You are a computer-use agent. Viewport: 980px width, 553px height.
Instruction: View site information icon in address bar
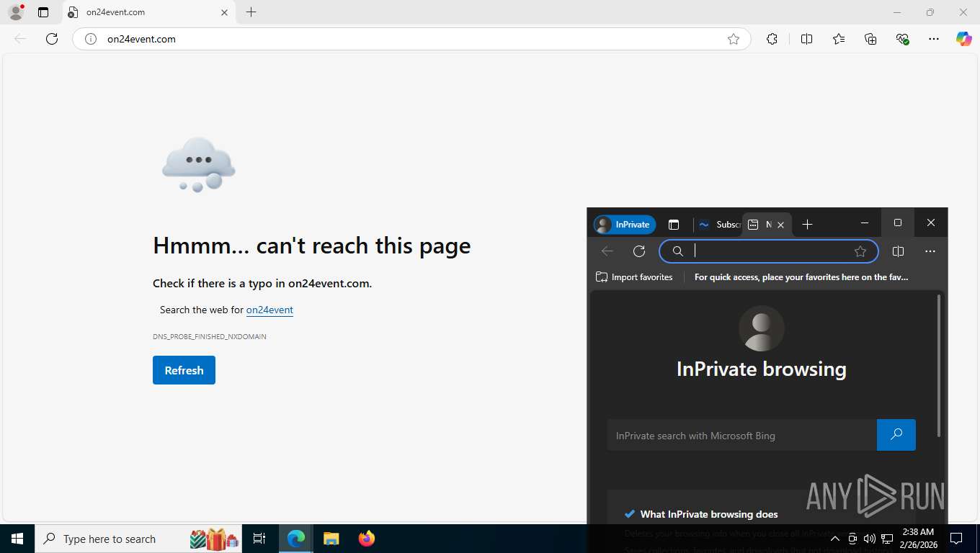91,39
